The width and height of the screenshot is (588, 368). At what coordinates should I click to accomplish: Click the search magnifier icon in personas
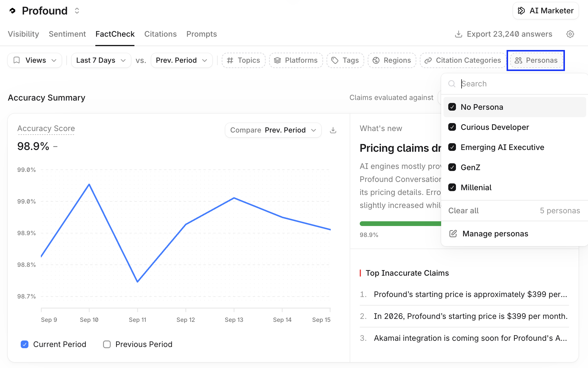452,84
